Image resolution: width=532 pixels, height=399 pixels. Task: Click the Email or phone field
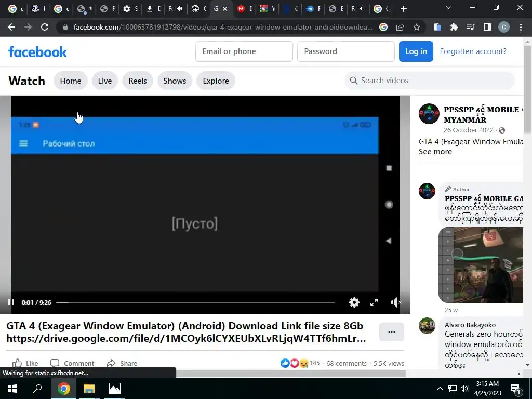pos(244,51)
